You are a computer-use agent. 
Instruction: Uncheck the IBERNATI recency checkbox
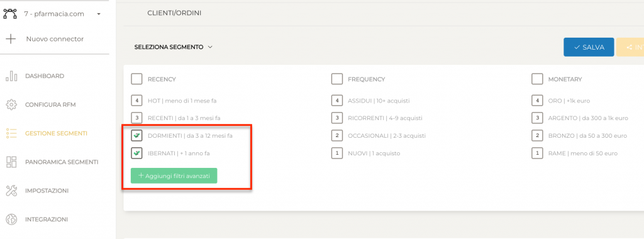[136, 153]
